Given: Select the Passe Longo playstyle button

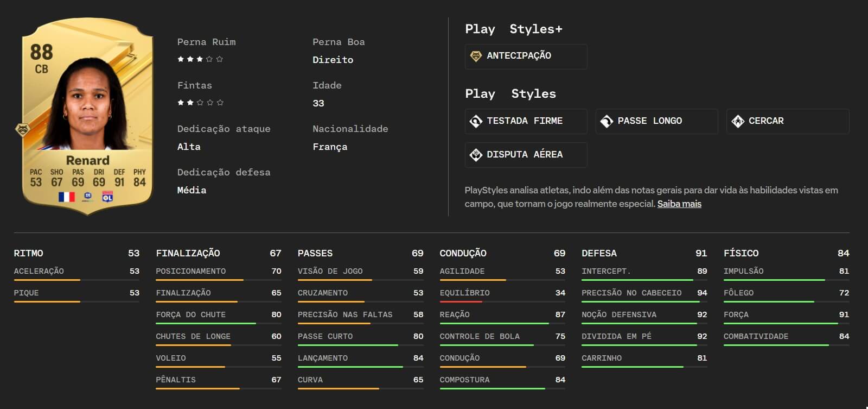Looking at the screenshot, I should coord(657,122).
